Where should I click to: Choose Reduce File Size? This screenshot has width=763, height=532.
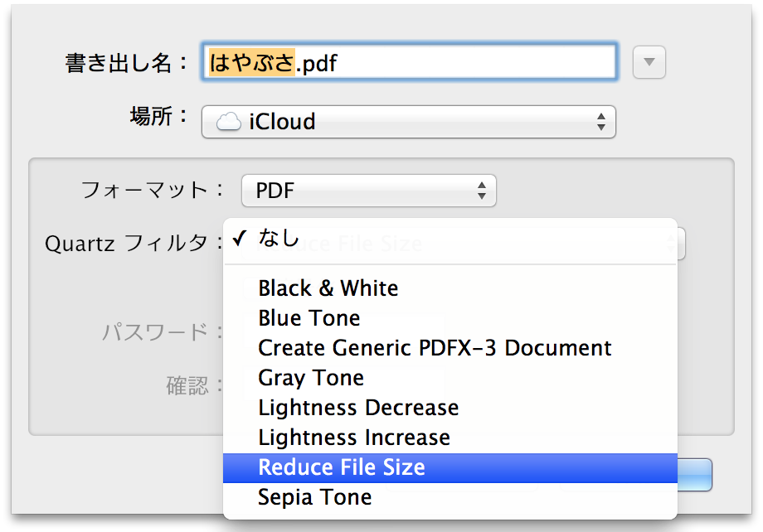[342, 467]
